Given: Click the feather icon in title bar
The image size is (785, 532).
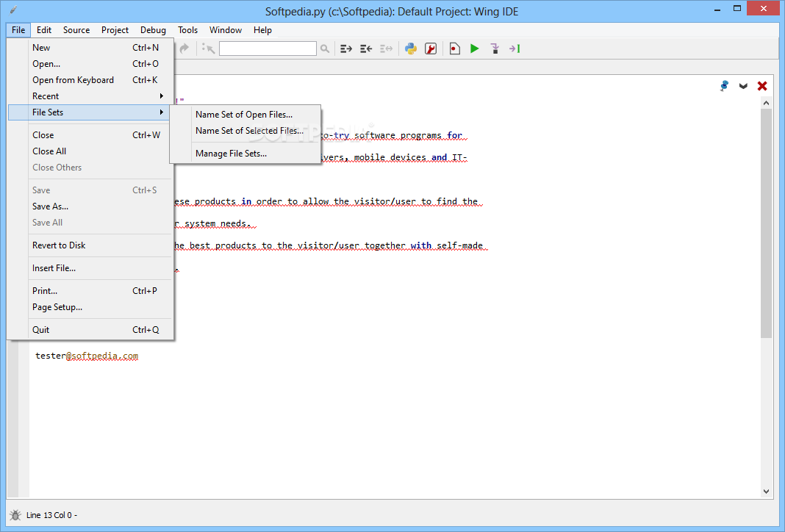Looking at the screenshot, I should pyautogui.click(x=13, y=10).
